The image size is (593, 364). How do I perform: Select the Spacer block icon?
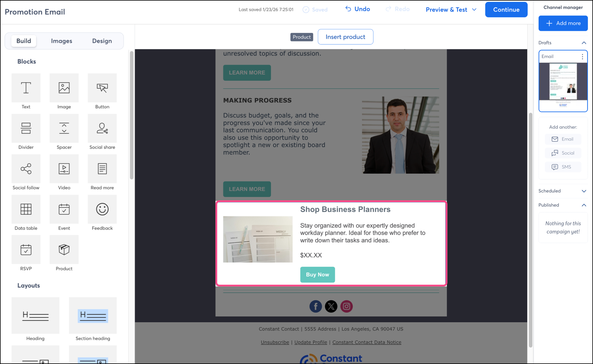(x=64, y=128)
